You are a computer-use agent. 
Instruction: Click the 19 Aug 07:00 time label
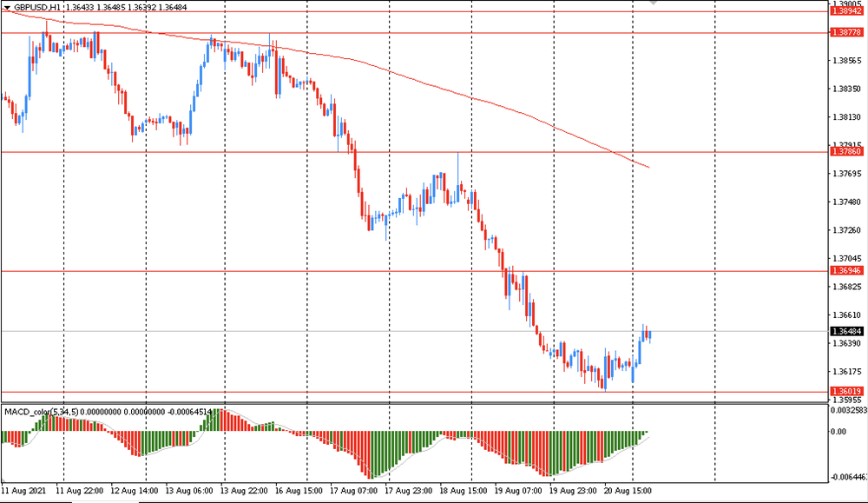tap(518, 491)
